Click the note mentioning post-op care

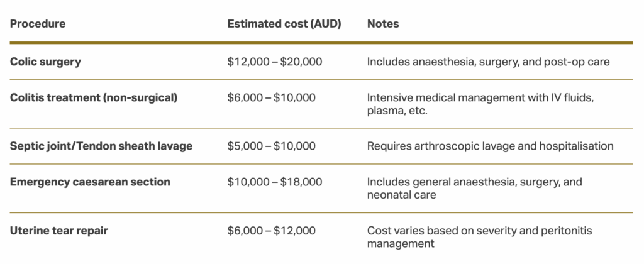(x=488, y=62)
